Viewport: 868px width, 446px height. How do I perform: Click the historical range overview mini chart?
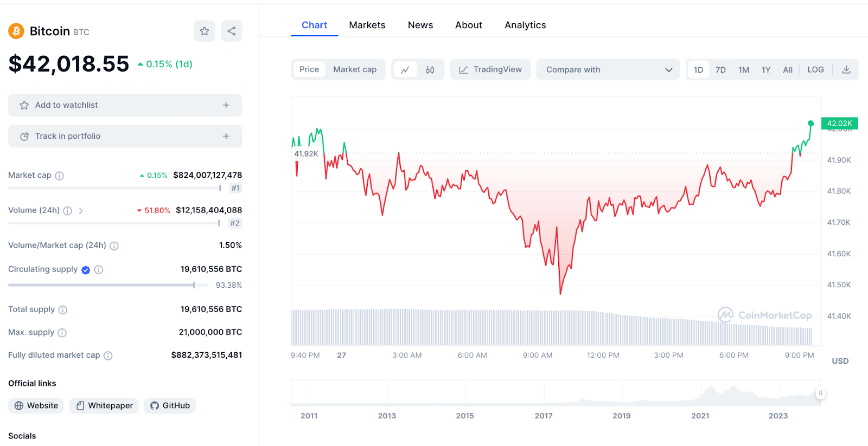point(556,393)
